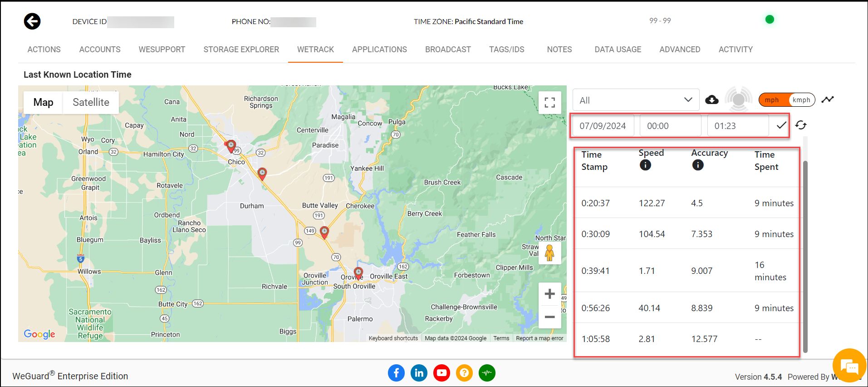The image size is (868, 387).
Task: Click the Time Spent column header
Action: coord(766,161)
